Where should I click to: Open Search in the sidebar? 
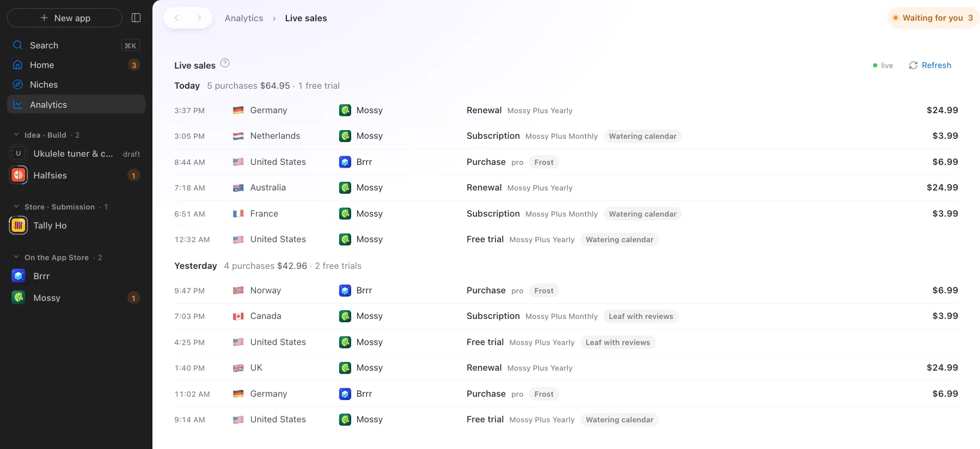tap(76, 45)
